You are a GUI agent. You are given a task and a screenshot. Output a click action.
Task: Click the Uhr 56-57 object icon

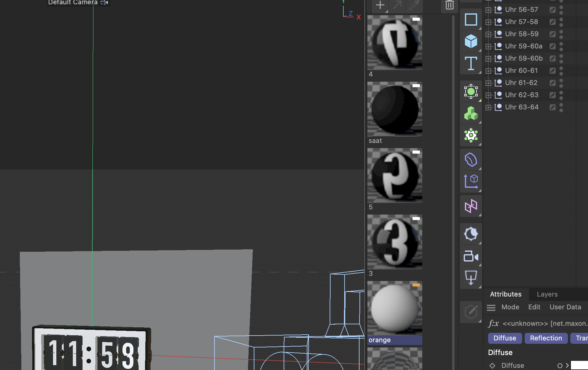coord(498,10)
